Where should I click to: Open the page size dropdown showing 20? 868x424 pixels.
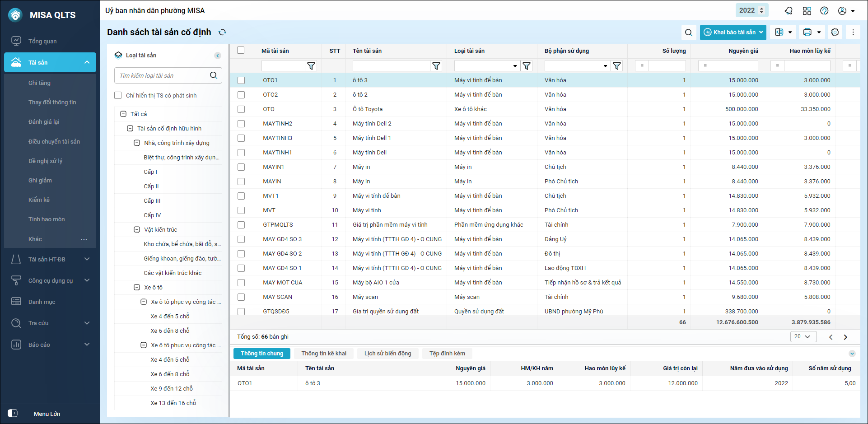pos(803,336)
